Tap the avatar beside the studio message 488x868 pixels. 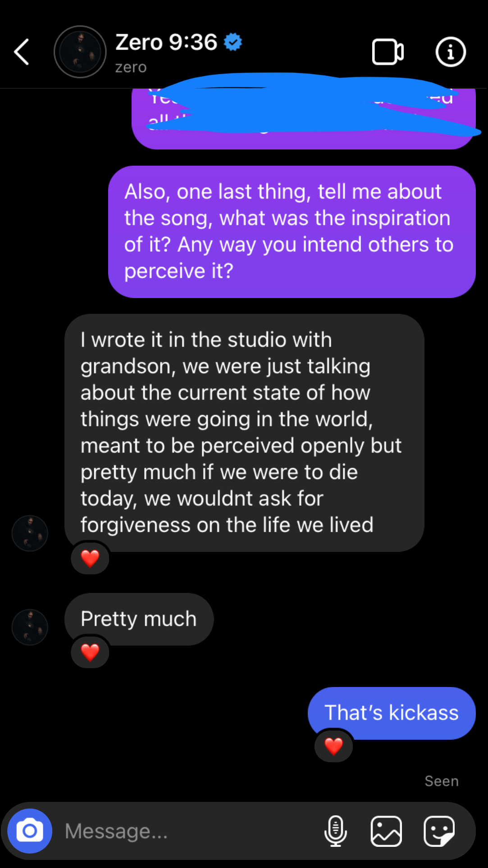(x=30, y=533)
